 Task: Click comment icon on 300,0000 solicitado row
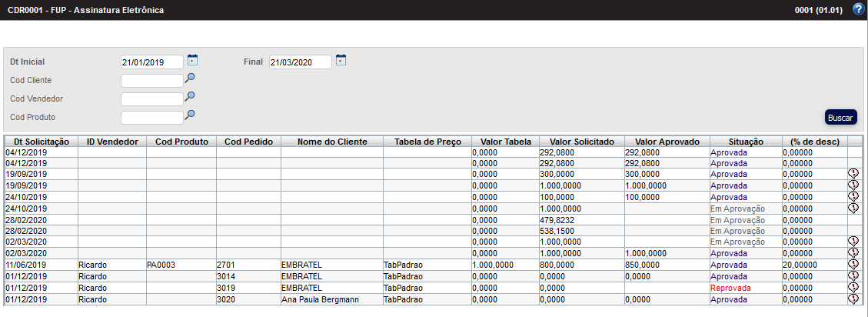(853, 174)
